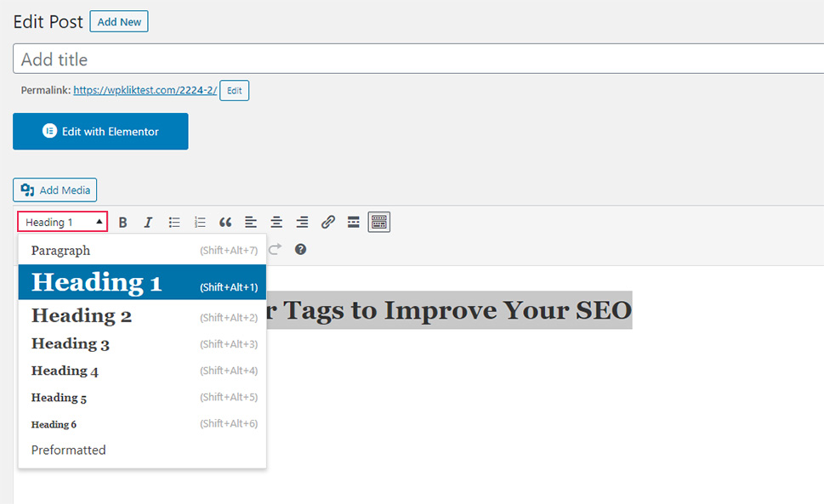This screenshot has height=504, width=824.
Task: Edit the permalink with Edit button
Action: click(235, 90)
